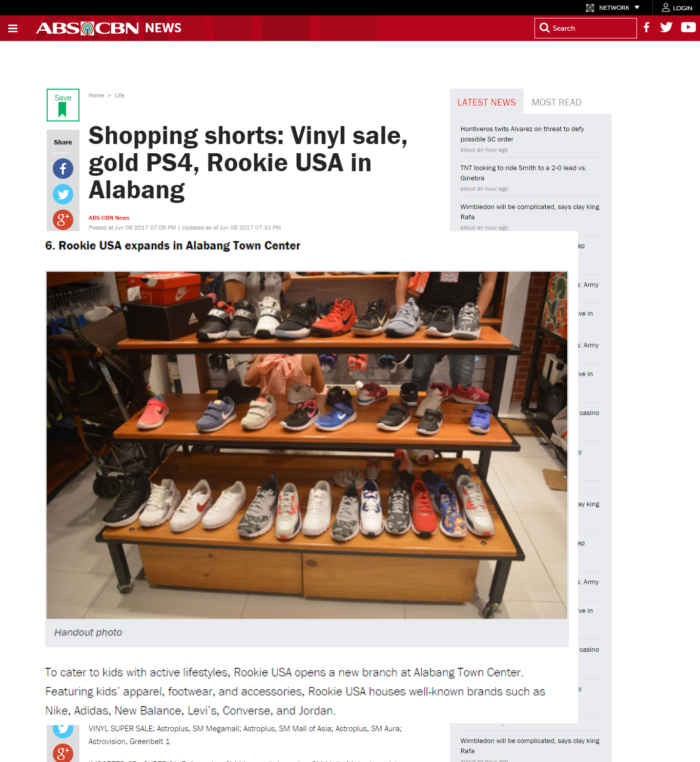Screen dimensions: 700x762
Task: Select the Latest News tab
Action: pyautogui.click(x=487, y=102)
